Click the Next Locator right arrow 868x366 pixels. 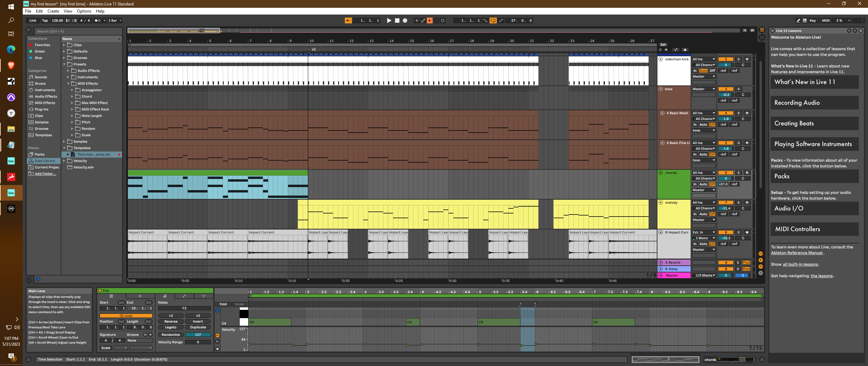pos(666,50)
